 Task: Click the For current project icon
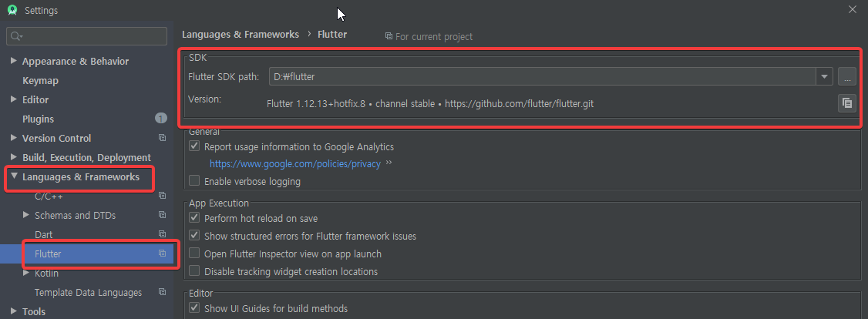point(389,36)
